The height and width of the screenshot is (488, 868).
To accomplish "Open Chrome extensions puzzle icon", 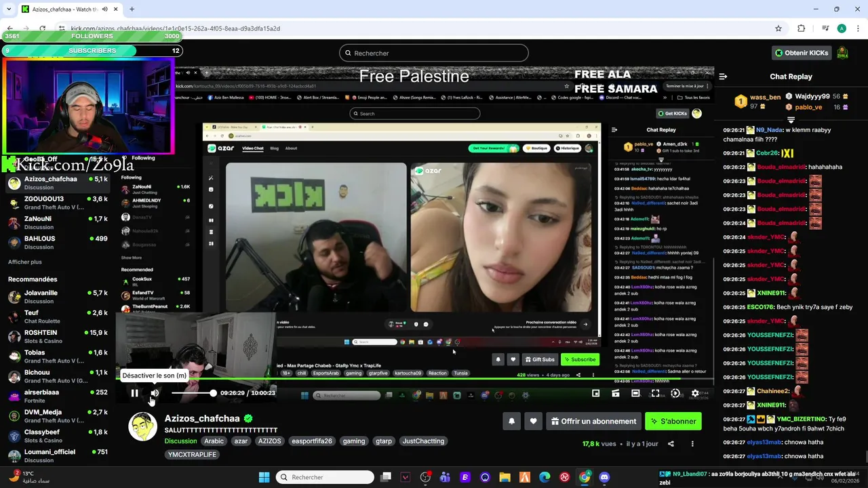I will point(801,28).
